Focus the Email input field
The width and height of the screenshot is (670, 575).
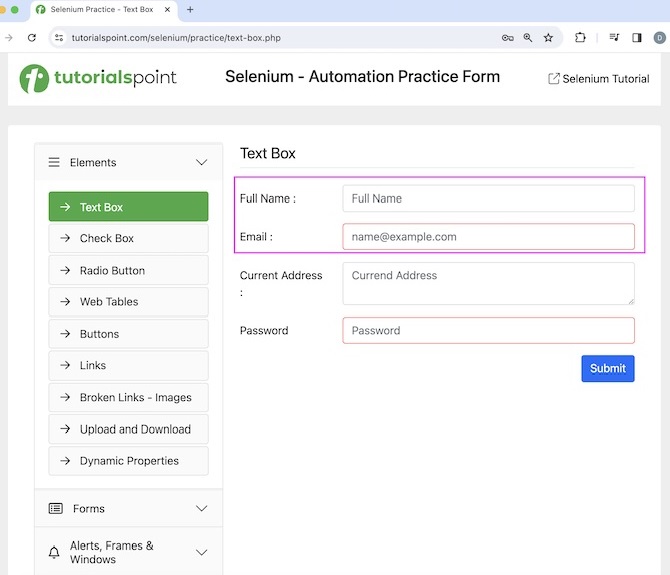click(488, 237)
